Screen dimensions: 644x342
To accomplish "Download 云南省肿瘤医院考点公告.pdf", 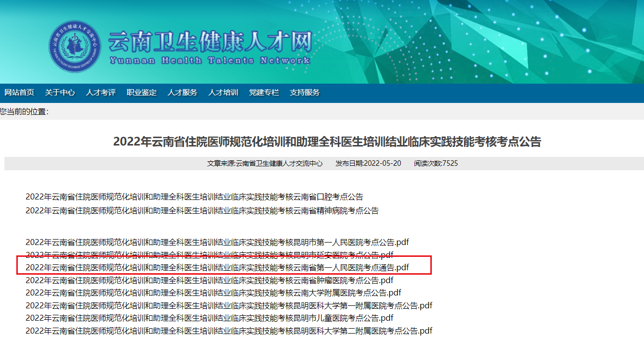I will point(209,280).
